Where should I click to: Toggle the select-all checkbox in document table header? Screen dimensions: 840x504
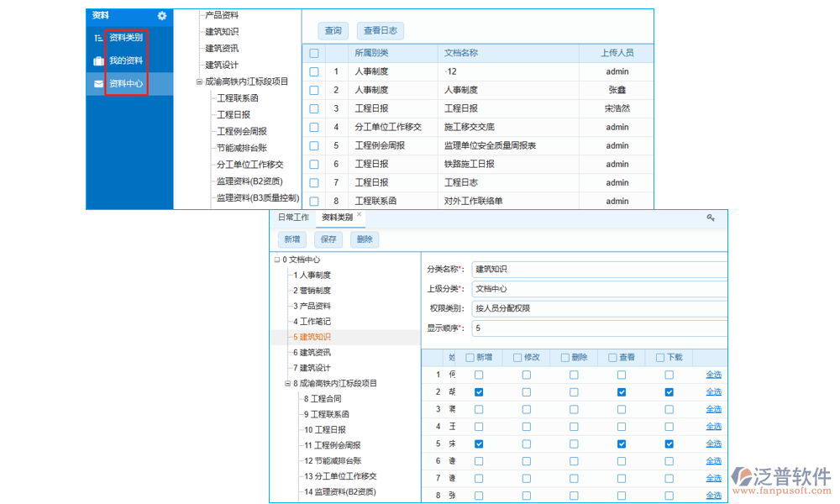point(314,53)
